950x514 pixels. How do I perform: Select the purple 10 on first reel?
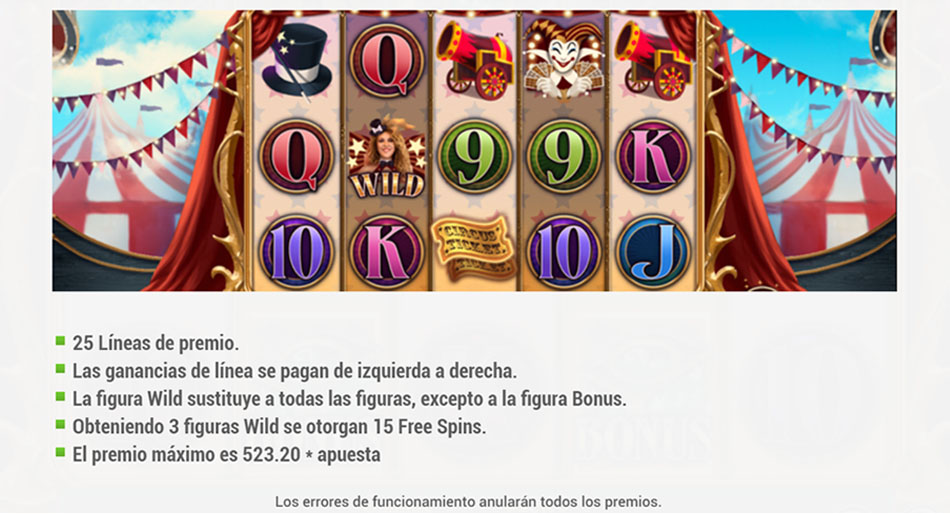pos(297,252)
